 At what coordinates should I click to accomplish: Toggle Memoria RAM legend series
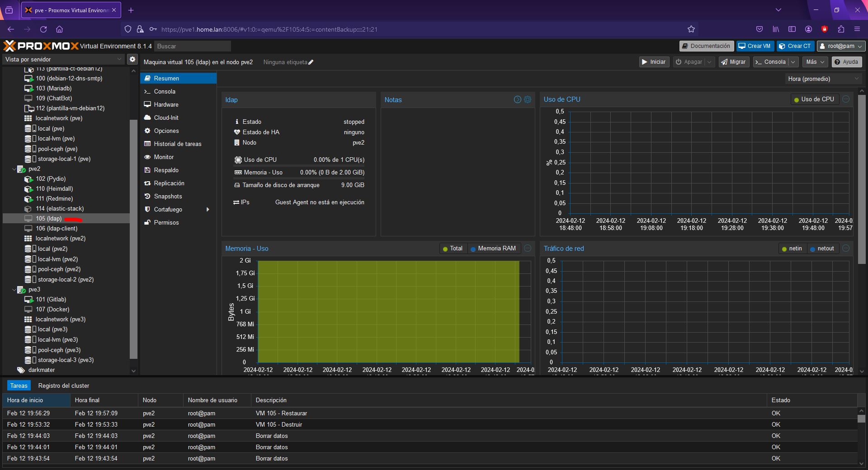(x=493, y=249)
